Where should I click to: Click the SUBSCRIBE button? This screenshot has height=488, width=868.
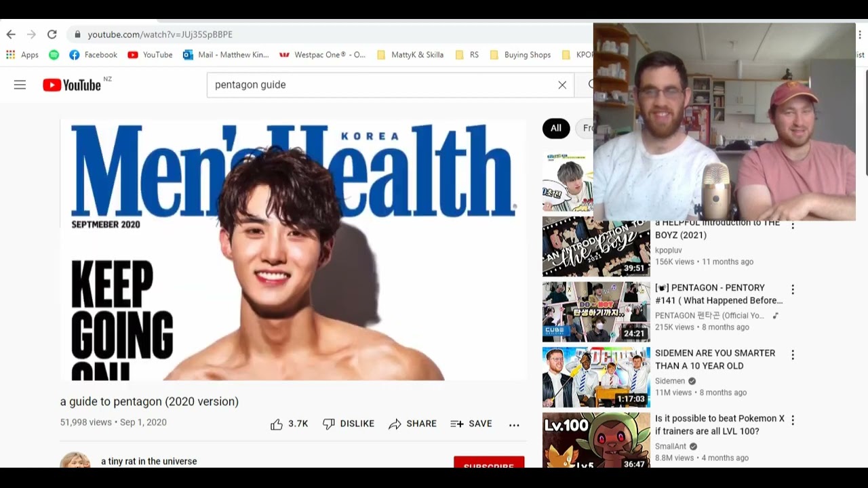click(x=489, y=462)
